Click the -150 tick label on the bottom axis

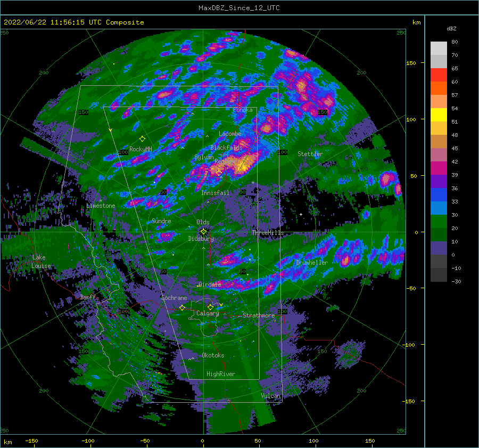31,441
